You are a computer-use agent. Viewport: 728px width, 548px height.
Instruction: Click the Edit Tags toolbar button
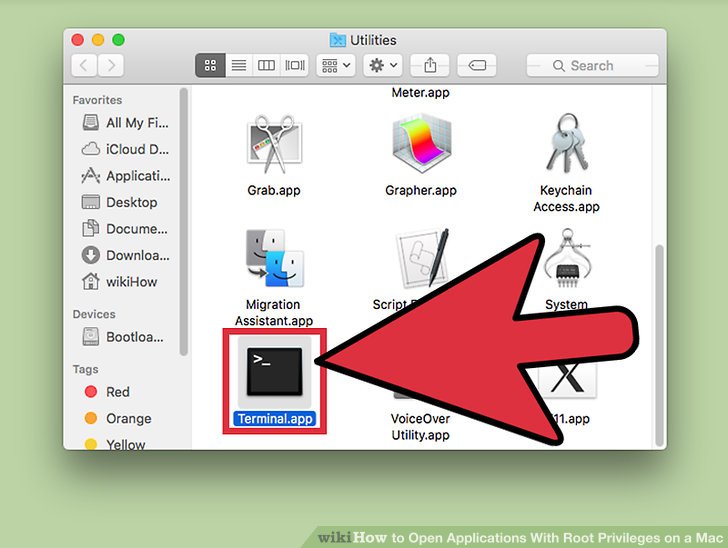pyautogui.click(x=477, y=65)
